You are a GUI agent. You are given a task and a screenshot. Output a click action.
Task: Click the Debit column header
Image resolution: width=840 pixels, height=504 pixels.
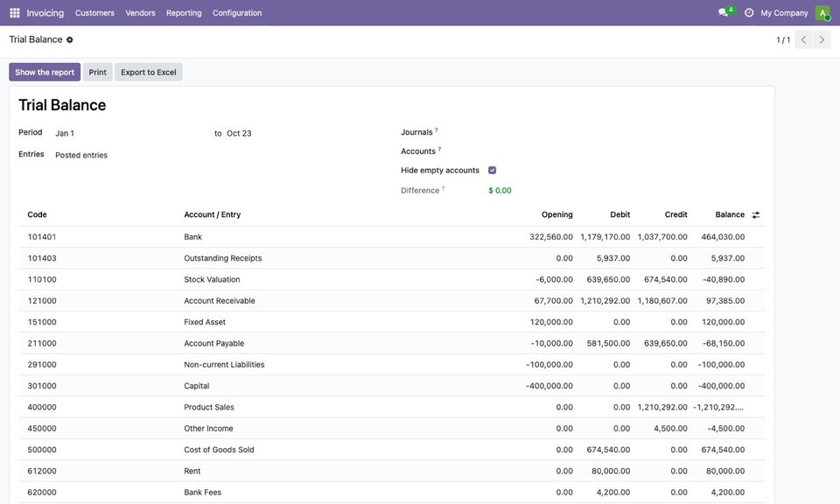(x=619, y=214)
